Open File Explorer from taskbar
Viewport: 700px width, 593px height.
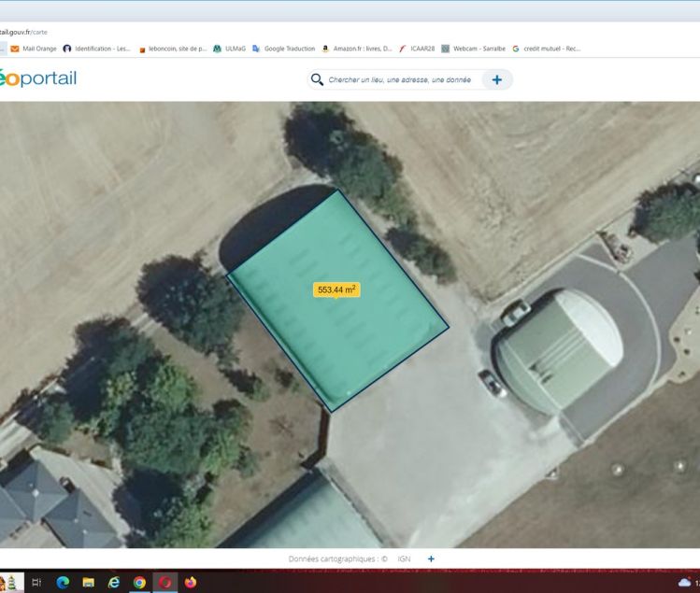tap(89, 583)
